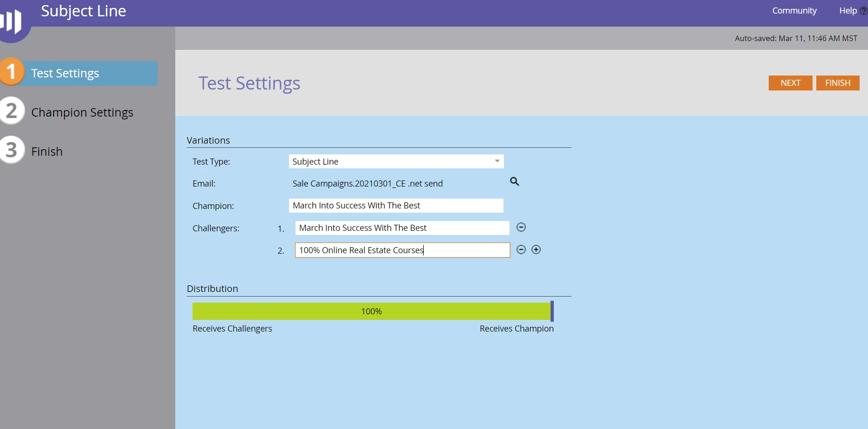
Task: Focus the Champion subject line field
Action: click(x=396, y=206)
